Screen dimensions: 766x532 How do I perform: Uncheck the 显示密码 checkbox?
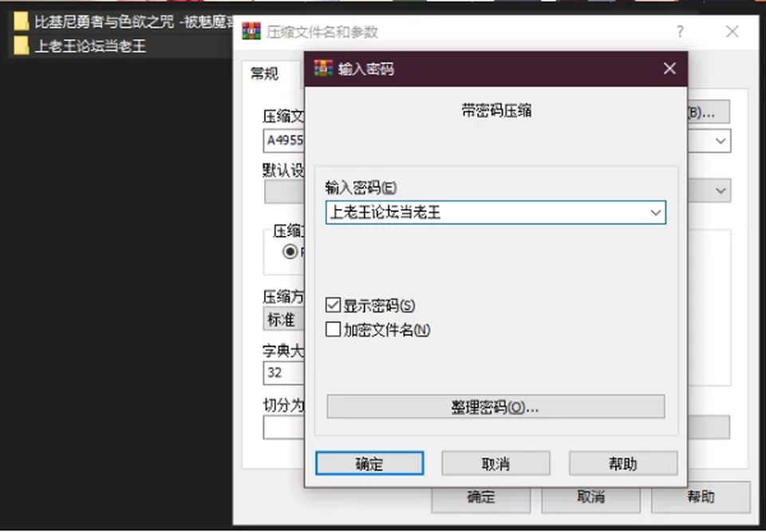[x=333, y=305]
